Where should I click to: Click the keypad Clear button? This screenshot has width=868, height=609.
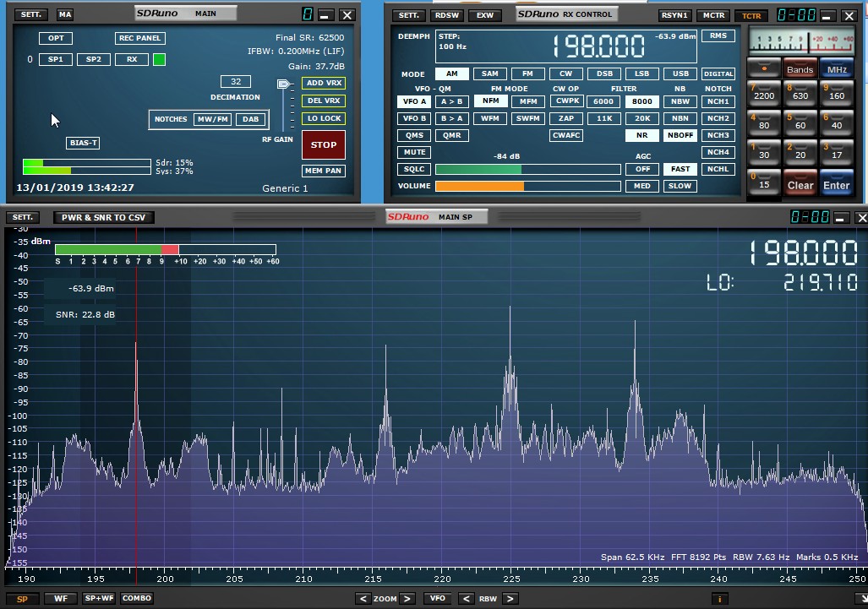(800, 183)
